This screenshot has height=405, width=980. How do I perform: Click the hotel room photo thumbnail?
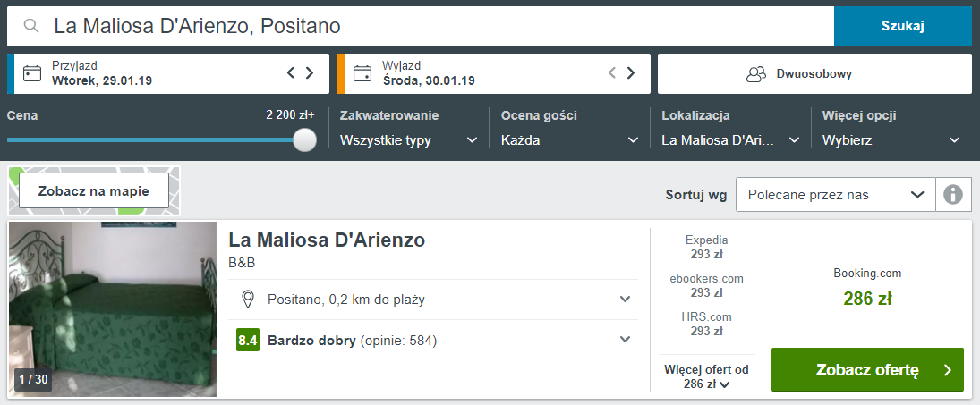point(113,308)
